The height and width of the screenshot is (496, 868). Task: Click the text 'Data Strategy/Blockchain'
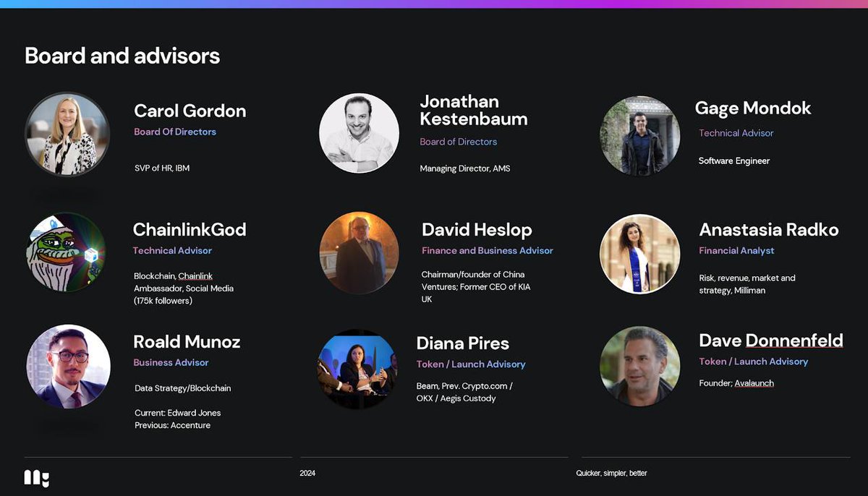[183, 388]
